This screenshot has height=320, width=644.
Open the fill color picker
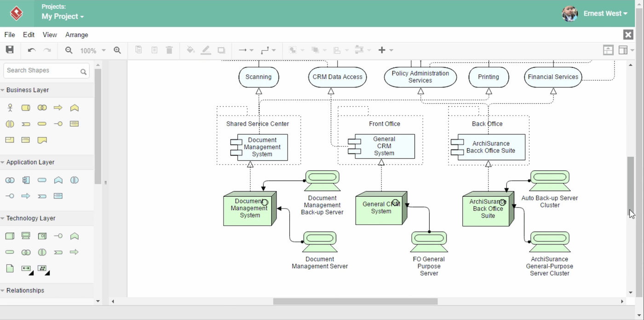coord(190,50)
